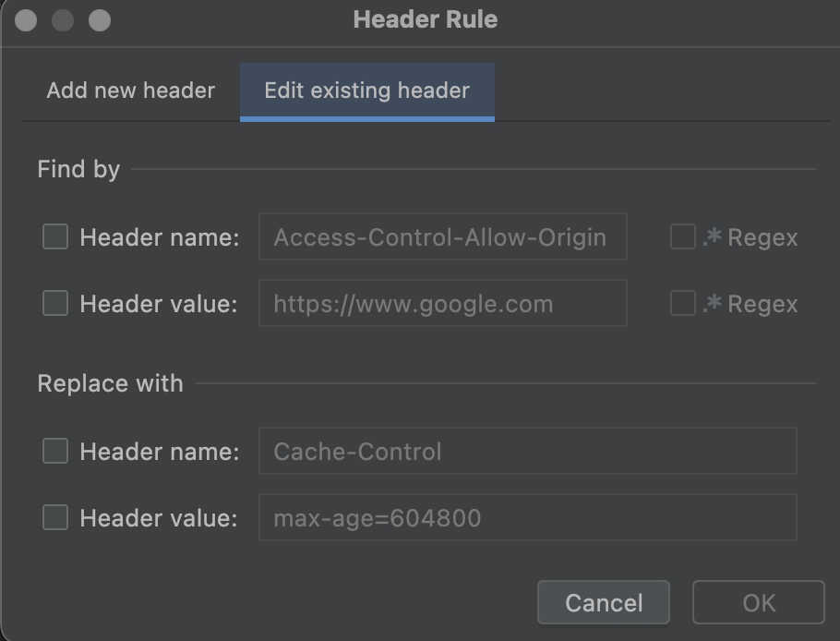This screenshot has width=840, height=641.
Task: Click the Header Rule title bar
Action: [425, 19]
